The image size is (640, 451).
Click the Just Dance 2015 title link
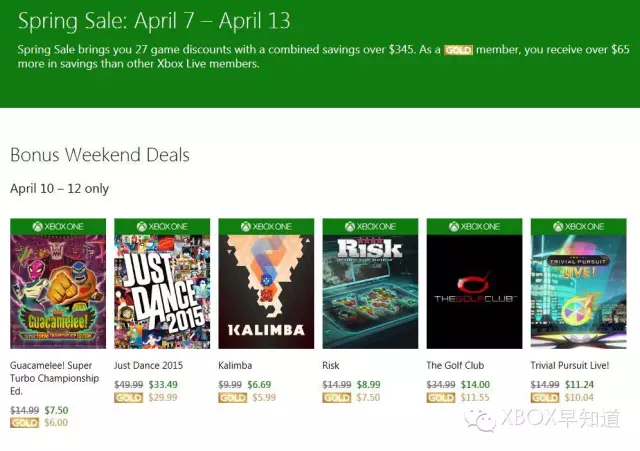click(149, 365)
